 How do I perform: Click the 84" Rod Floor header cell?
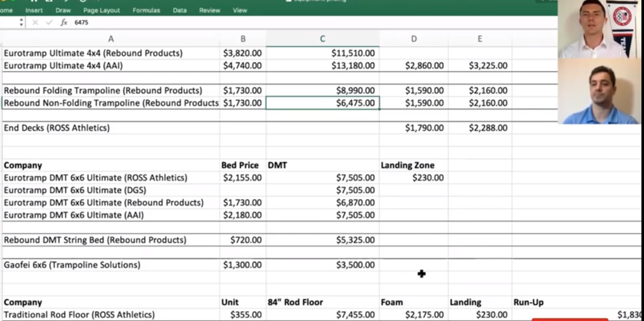(323, 302)
